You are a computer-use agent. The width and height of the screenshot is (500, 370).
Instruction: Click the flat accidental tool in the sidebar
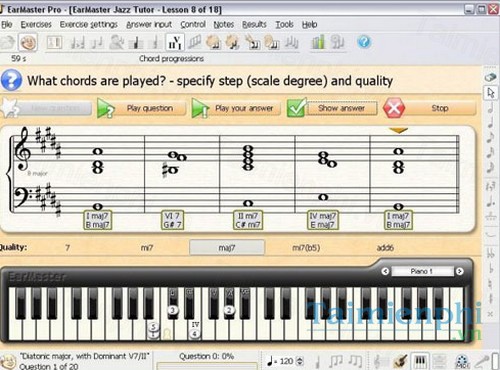(491, 268)
